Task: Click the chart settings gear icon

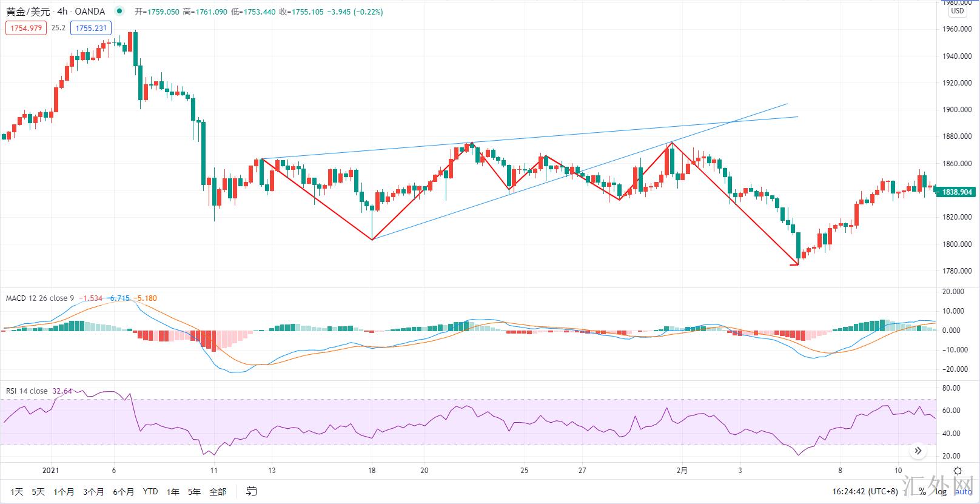Action: click(958, 471)
